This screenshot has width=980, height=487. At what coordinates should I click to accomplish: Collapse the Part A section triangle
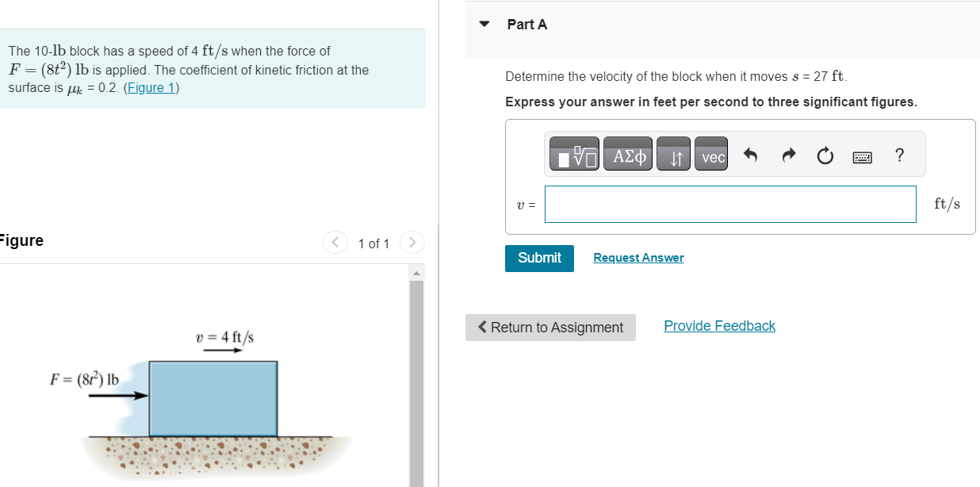tap(485, 25)
